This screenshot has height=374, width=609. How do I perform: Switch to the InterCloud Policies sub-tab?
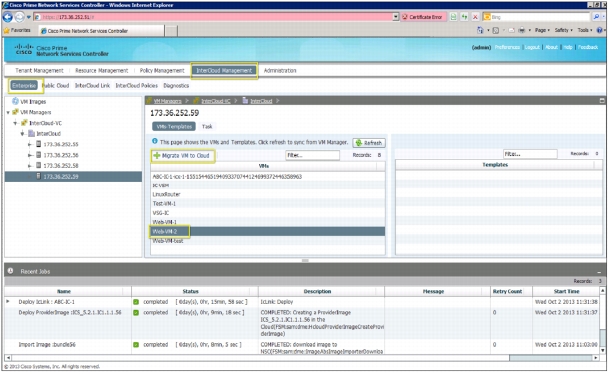137,85
